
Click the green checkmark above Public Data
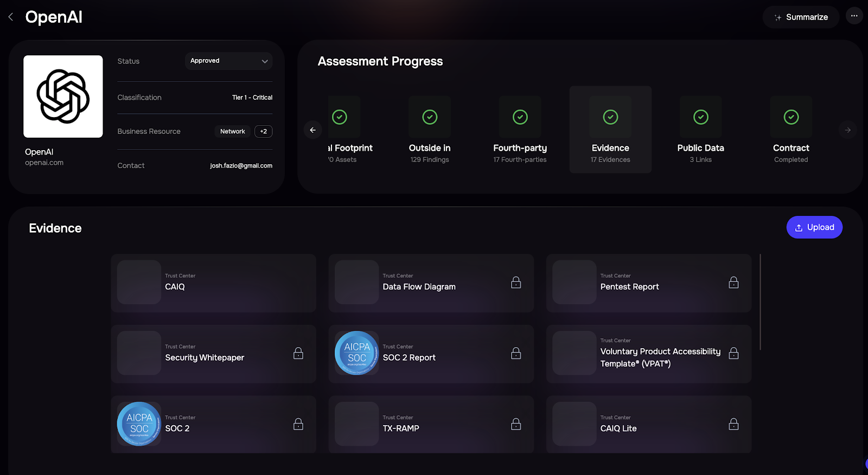coord(701,117)
